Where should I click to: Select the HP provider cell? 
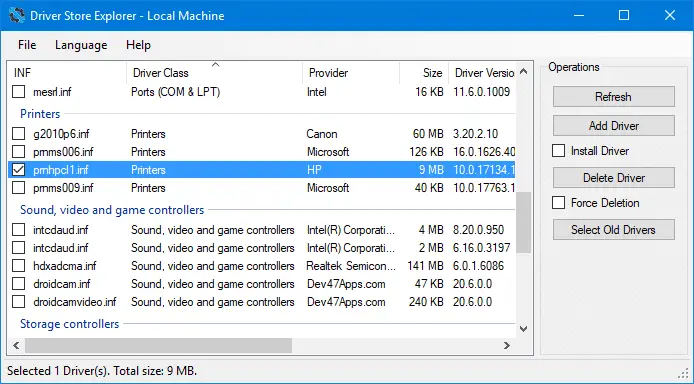tap(314, 170)
